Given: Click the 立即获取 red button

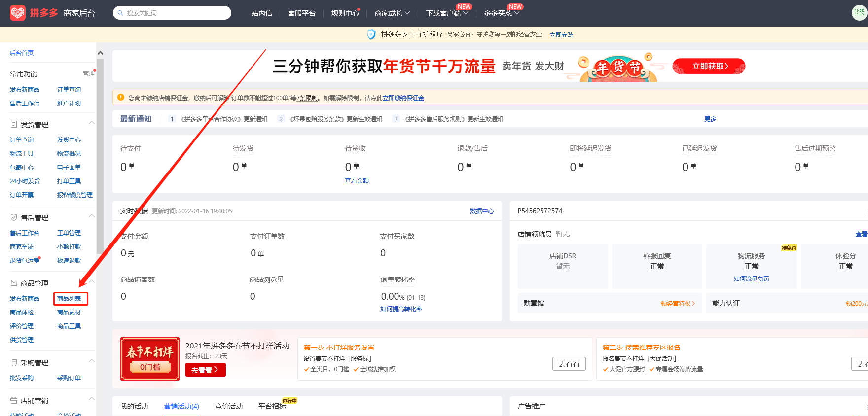Looking at the screenshot, I should tap(709, 66).
